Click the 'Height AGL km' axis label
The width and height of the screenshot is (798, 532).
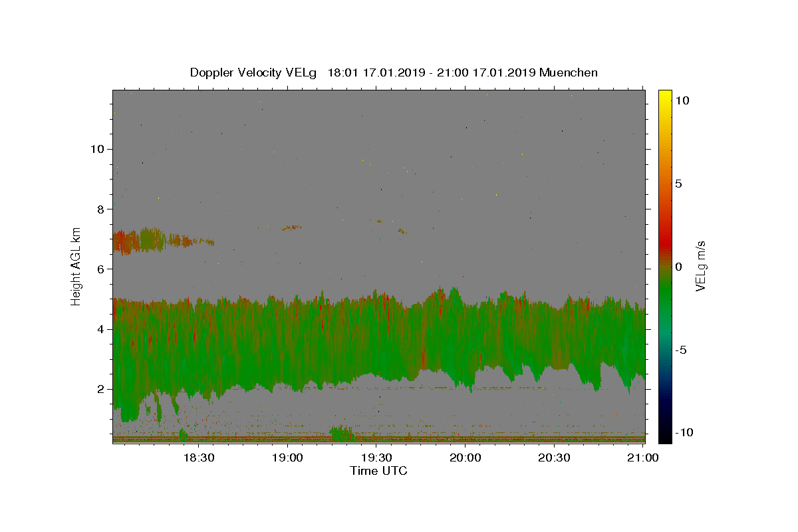[x=76, y=265]
